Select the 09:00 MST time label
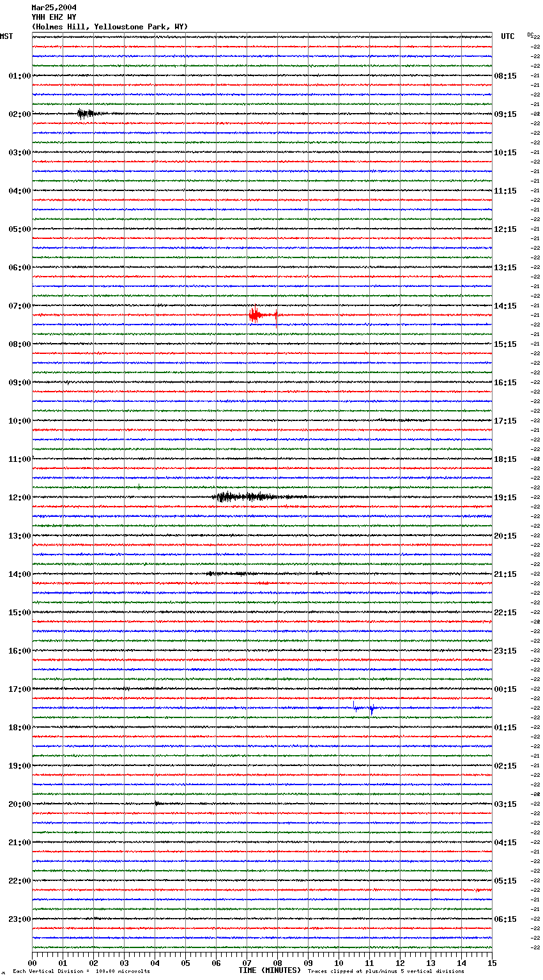543x980 pixels. (x=20, y=383)
